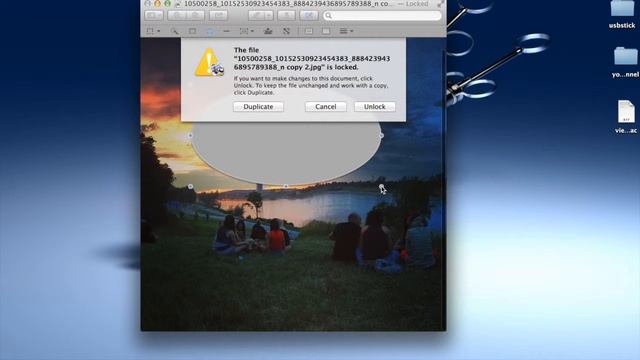Click the document proxy icon in title bar
The image size is (640, 360).
(x=178, y=4)
